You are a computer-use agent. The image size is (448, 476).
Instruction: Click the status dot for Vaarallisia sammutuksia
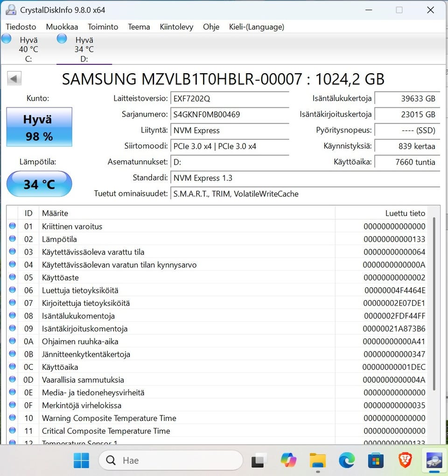point(12,379)
